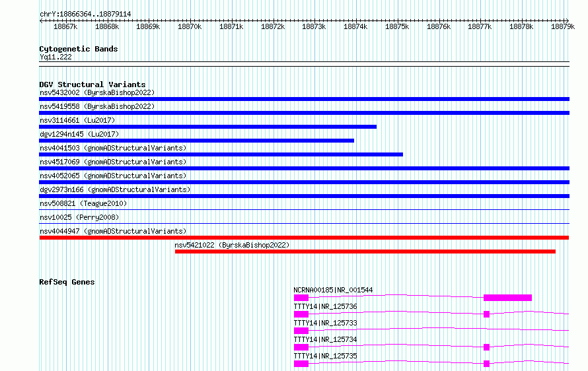Open the nsv10025 (Perry2008) label

pos(79,217)
